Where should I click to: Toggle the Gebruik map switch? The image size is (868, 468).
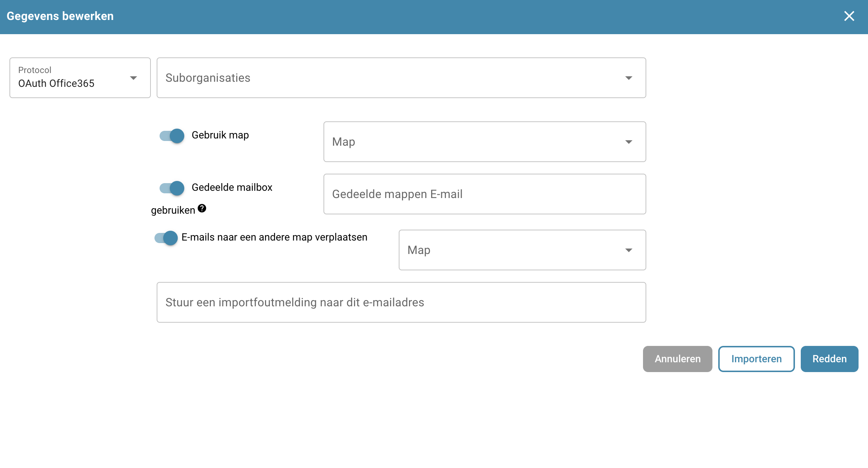coord(172,136)
